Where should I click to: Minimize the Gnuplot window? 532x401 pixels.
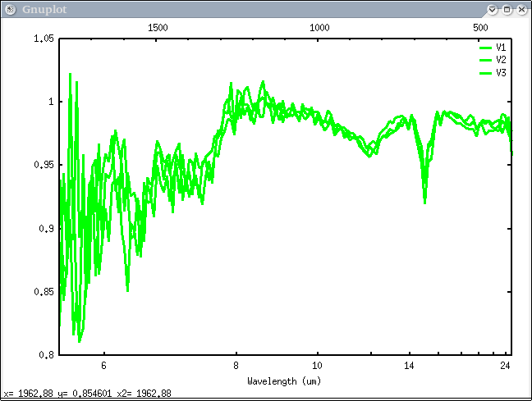click(x=493, y=10)
